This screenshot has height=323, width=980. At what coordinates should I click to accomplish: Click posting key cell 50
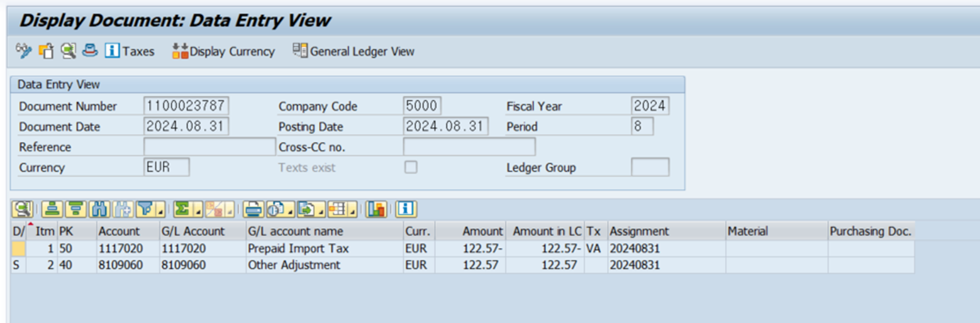[77, 248]
